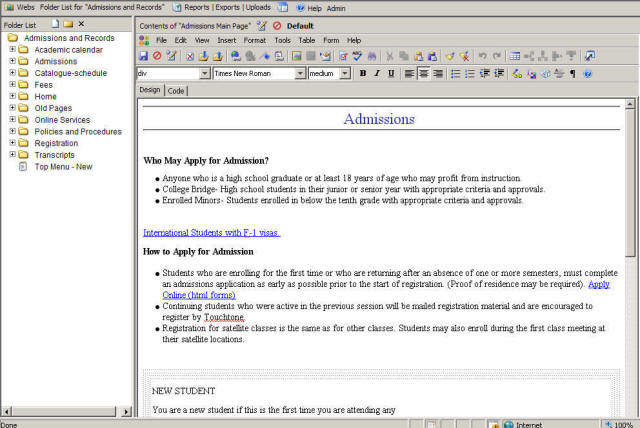
Task: Create a new page in Folder List
Action: [55, 24]
